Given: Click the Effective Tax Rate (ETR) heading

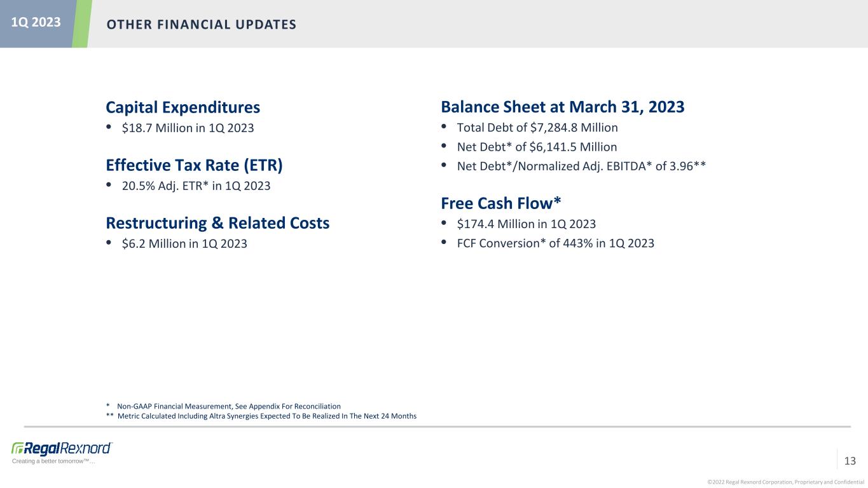Looking at the screenshot, I should [194, 165].
